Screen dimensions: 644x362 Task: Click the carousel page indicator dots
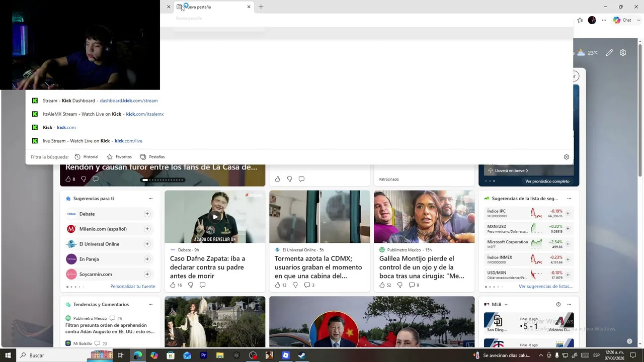coord(163,180)
